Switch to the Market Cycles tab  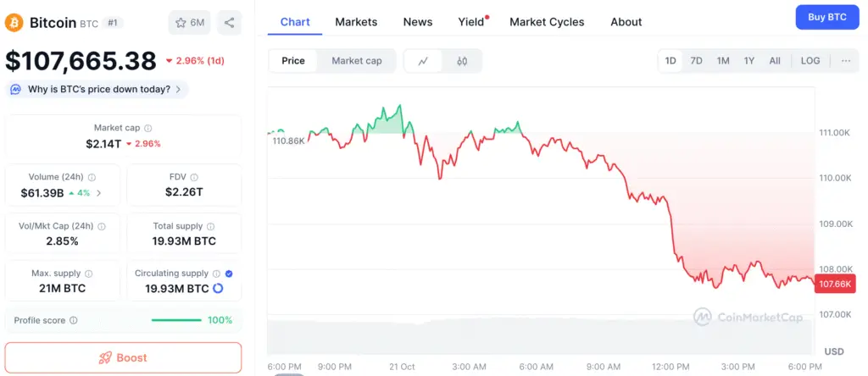click(547, 22)
